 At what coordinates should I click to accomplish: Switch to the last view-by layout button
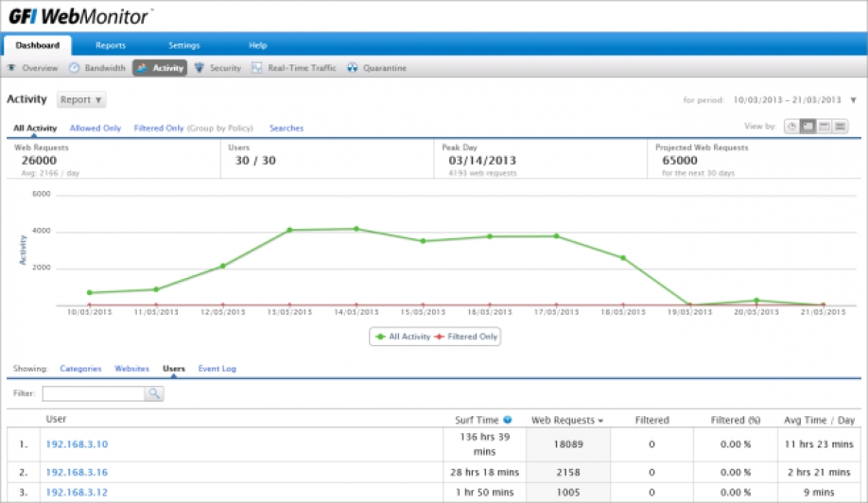(841, 127)
